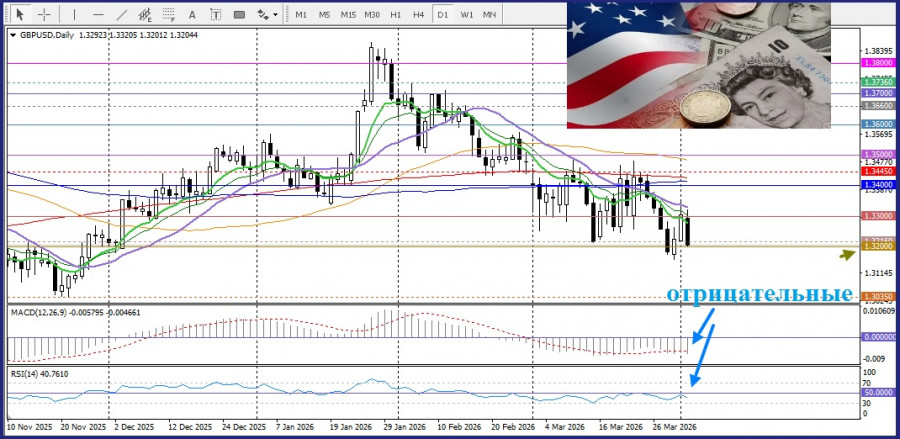The width and height of the screenshot is (900, 439).
Task: Click the triangle before GBPUSD,Daily
Action: 14,36
